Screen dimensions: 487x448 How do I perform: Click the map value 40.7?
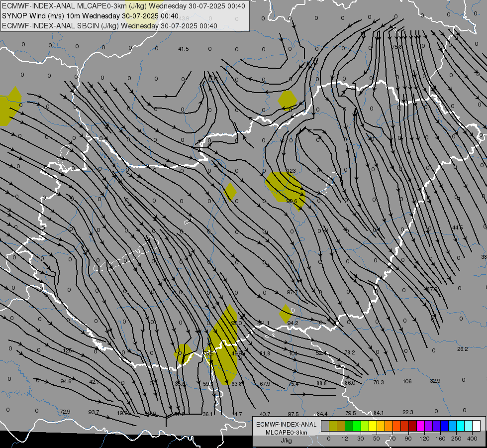pyautogui.click(x=265, y=414)
